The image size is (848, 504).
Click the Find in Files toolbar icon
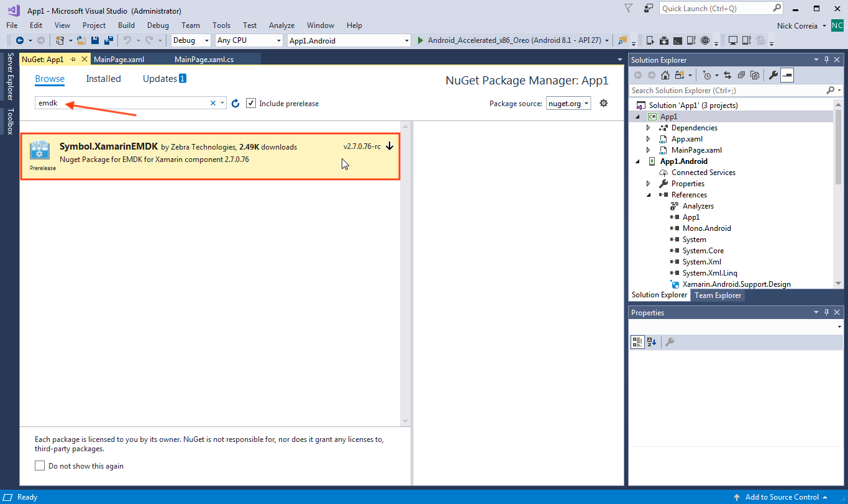pos(622,40)
